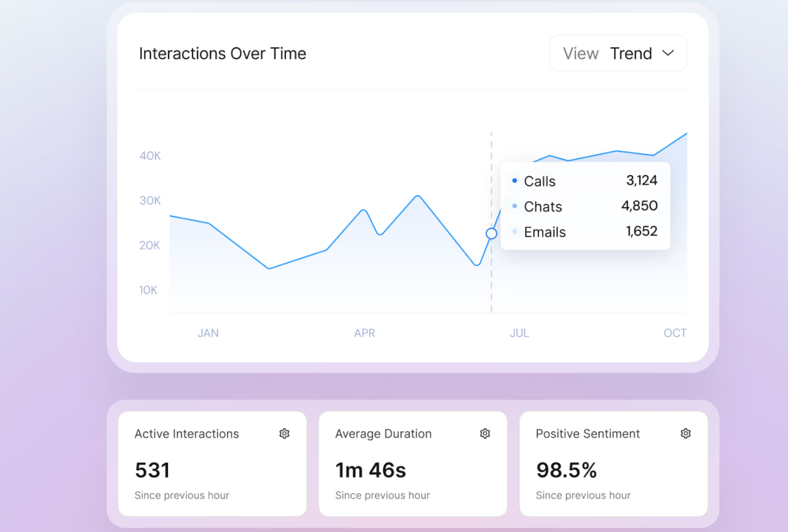Screen dimensions: 788x532
Task: Click the Trend value in View selector
Action: click(631, 53)
